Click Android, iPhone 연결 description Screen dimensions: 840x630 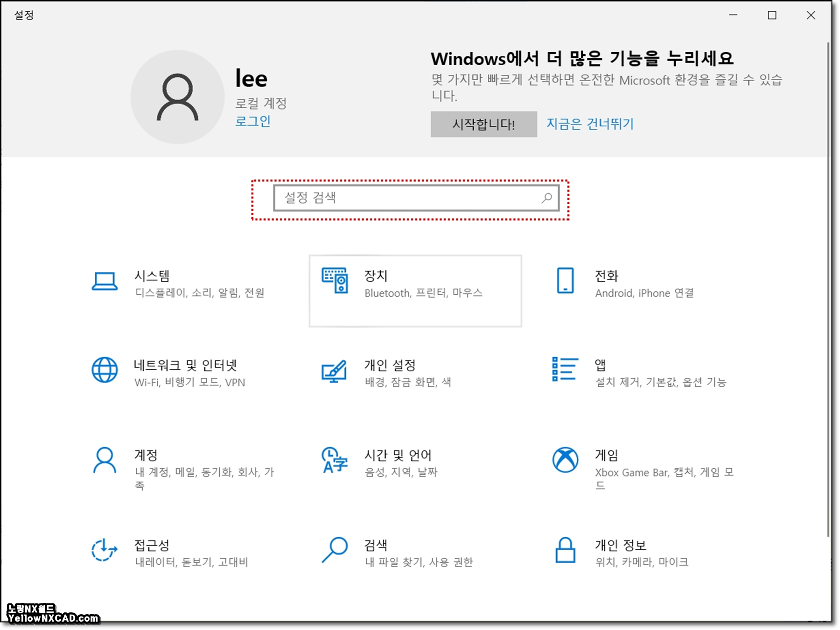click(x=644, y=293)
